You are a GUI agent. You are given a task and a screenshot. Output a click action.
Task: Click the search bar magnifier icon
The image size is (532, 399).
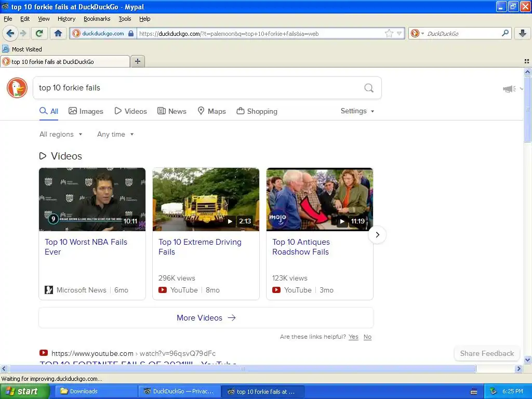505,33
